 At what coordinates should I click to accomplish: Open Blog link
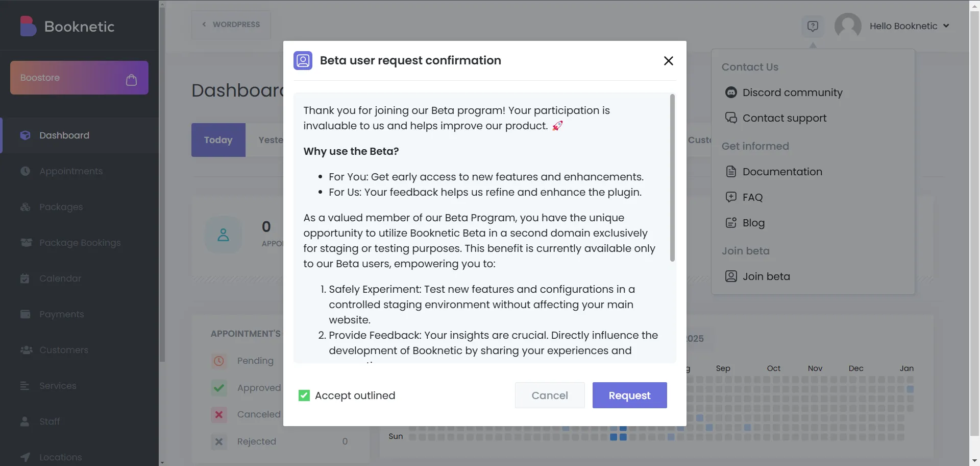753,223
